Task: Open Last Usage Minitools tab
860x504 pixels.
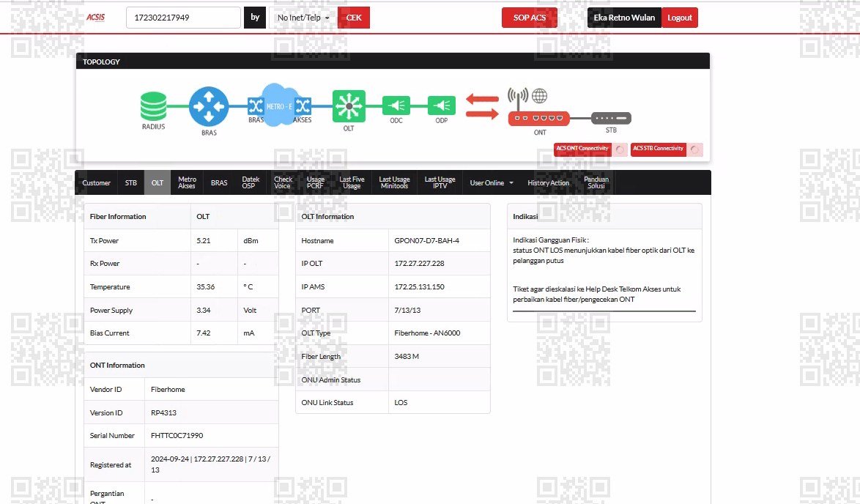Action: (394, 182)
